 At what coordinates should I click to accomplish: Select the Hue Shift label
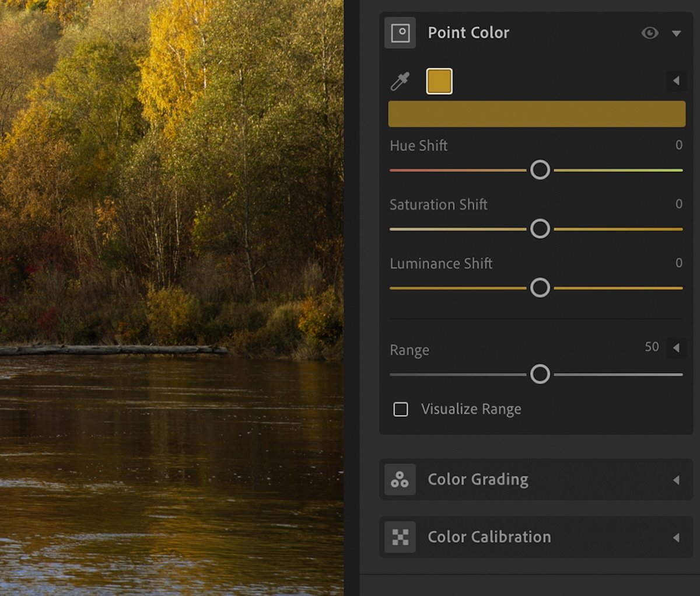click(418, 145)
